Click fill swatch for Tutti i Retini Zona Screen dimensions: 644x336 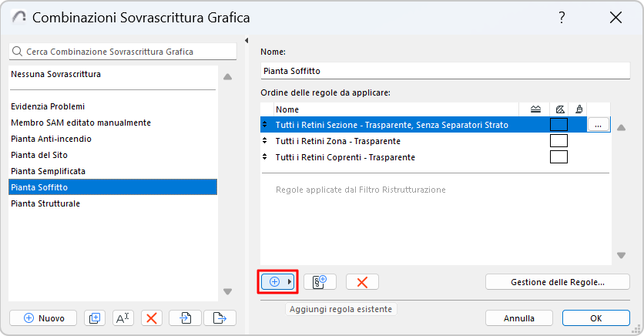[x=558, y=141]
